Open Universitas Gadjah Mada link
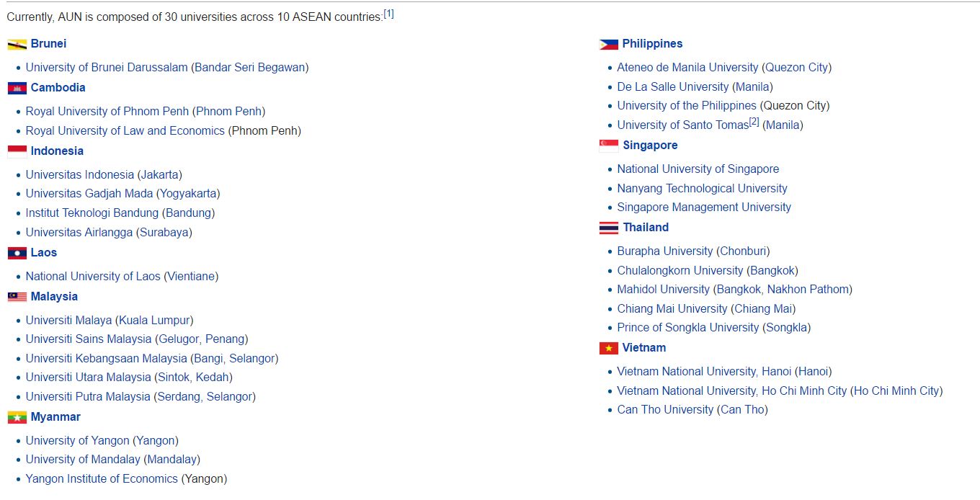The image size is (980, 500). point(89,194)
